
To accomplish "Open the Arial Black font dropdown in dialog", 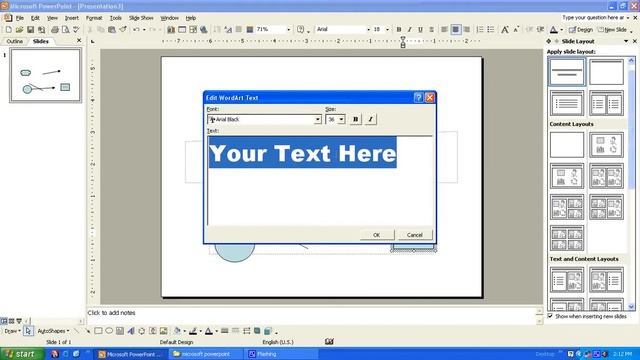I will pyautogui.click(x=318, y=119).
